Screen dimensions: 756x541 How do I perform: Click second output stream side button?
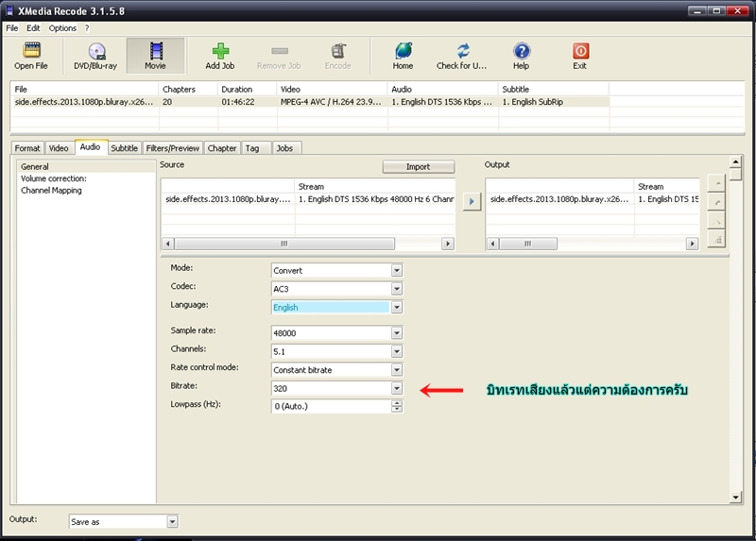click(716, 202)
